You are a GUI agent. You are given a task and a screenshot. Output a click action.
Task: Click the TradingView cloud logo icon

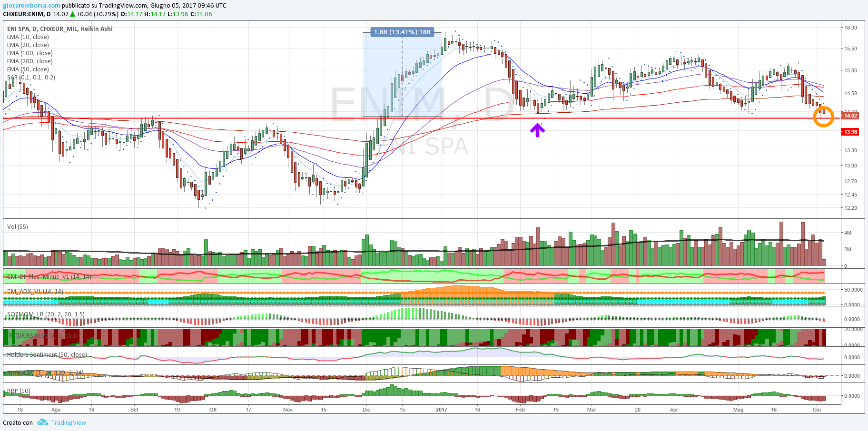pyautogui.click(x=42, y=422)
